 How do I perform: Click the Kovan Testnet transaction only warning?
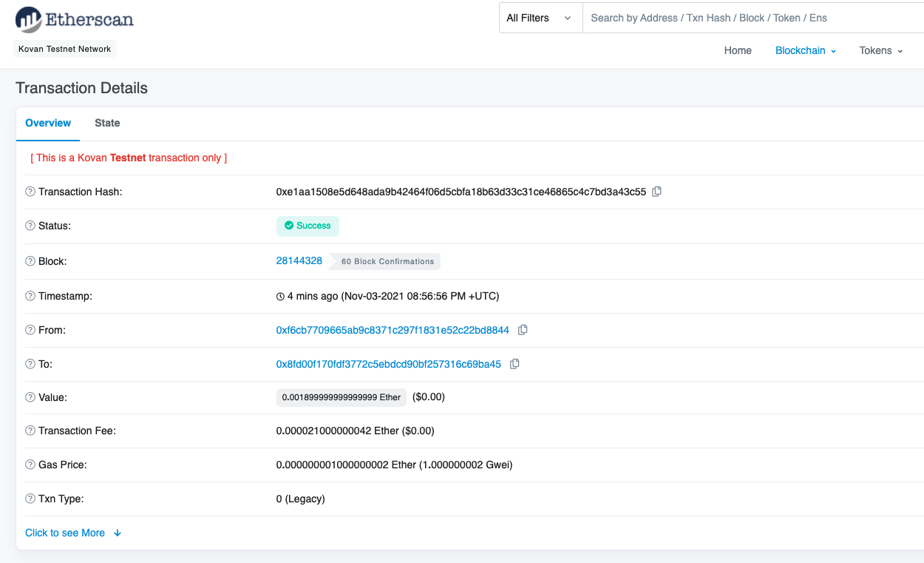129,158
